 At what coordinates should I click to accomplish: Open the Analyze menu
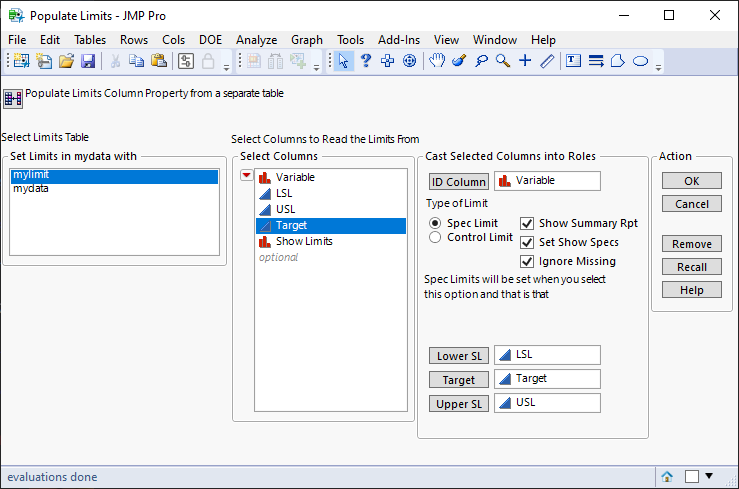[x=256, y=39]
